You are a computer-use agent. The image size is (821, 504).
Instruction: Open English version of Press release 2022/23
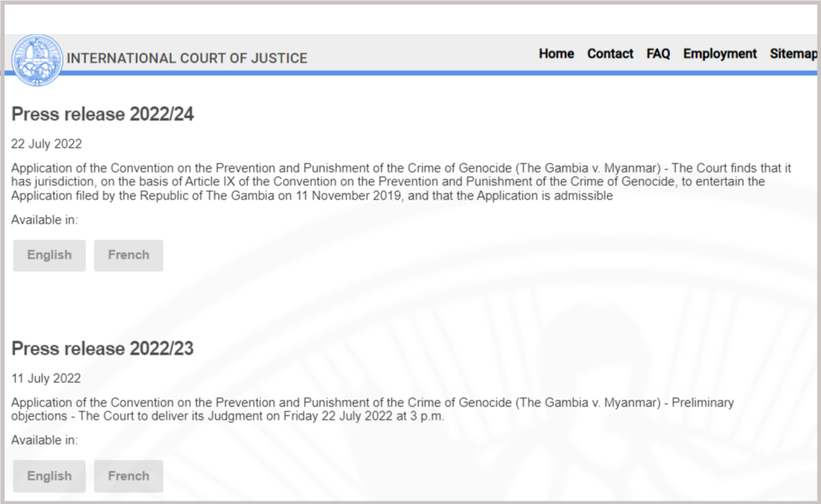[x=49, y=476]
